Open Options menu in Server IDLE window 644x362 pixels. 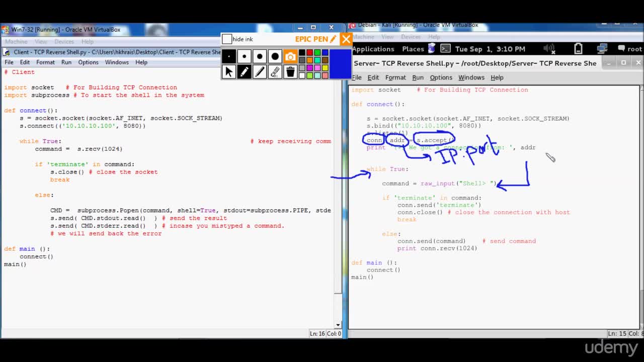[x=441, y=77]
